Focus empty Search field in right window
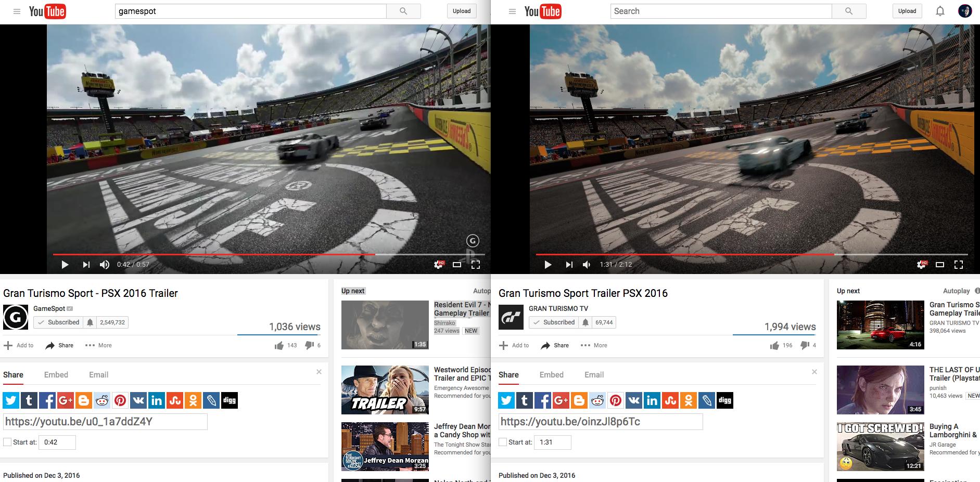The image size is (980, 482). (721, 11)
